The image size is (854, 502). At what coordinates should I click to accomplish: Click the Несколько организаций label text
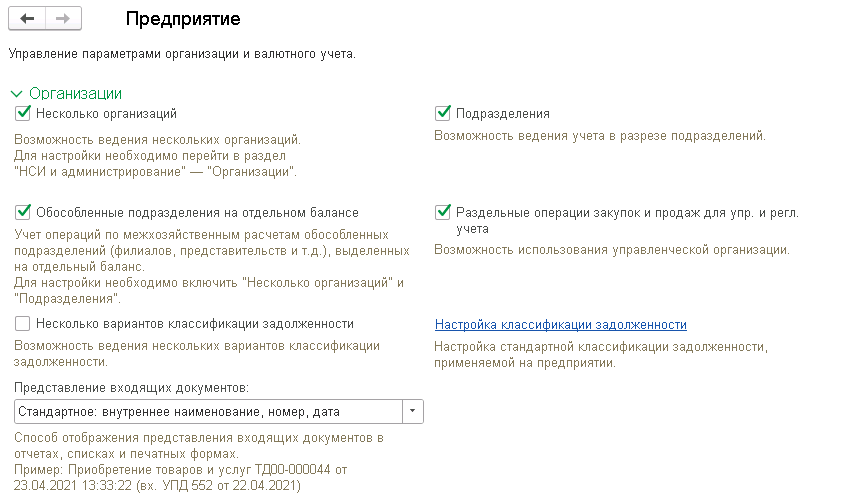pos(106,113)
